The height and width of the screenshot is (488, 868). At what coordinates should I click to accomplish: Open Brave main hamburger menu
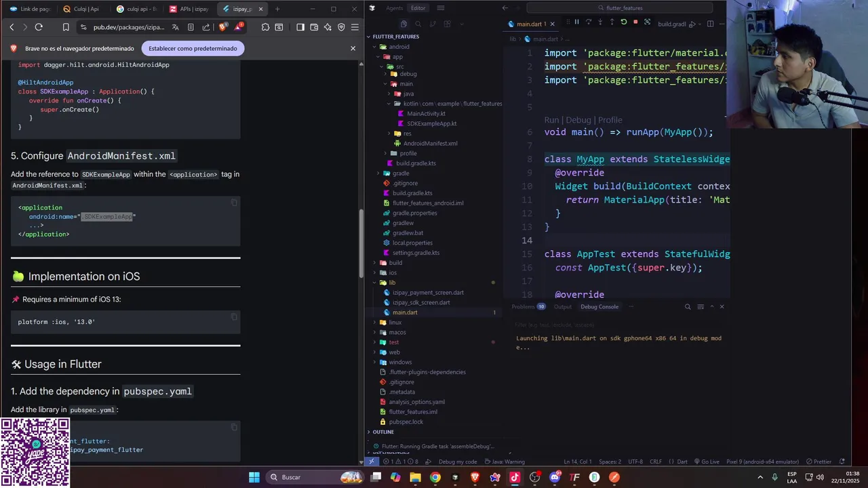pyautogui.click(x=355, y=27)
